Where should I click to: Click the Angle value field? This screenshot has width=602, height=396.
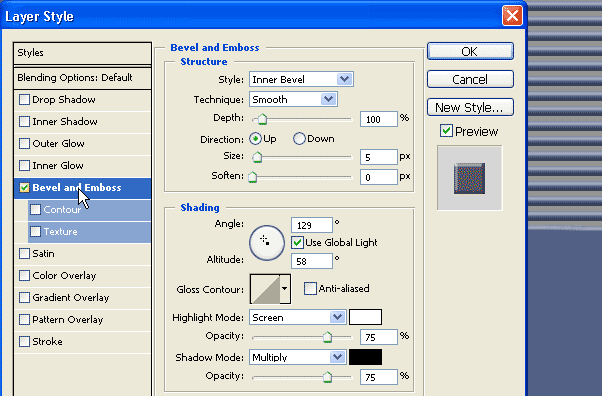tap(312, 225)
